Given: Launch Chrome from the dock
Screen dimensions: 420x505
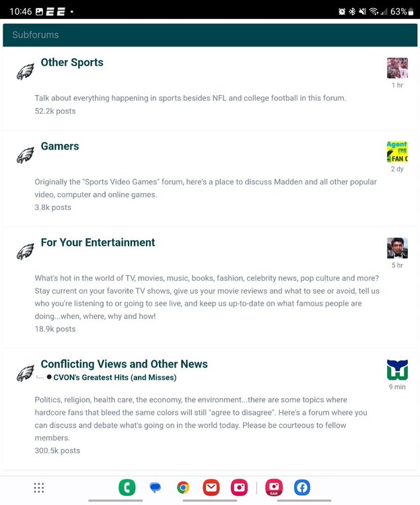Looking at the screenshot, I should pos(183,487).
